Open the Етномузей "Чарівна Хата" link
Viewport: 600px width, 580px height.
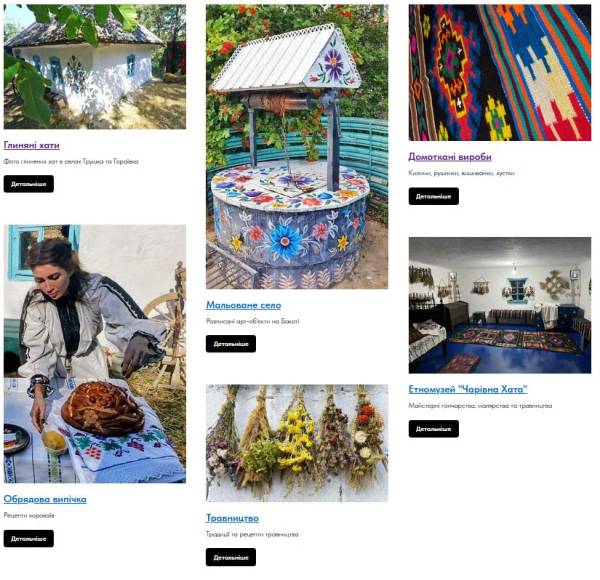coord(468,389)
